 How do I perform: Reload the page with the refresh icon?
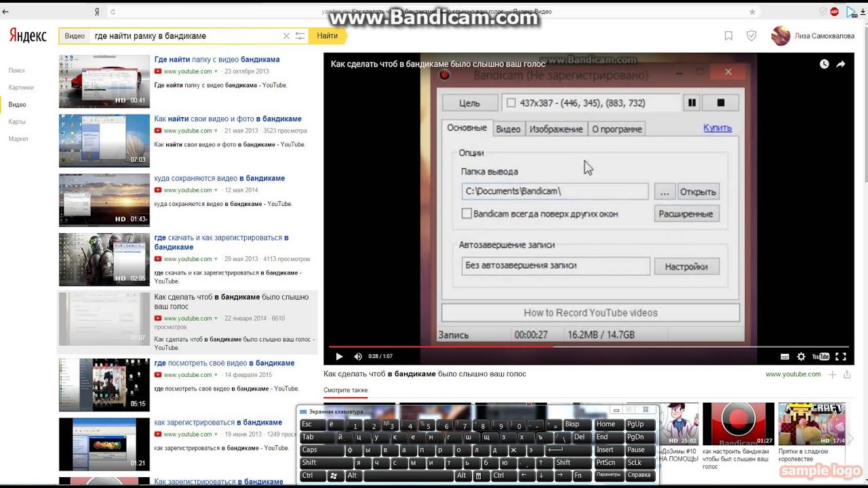[x=113, y=12]
